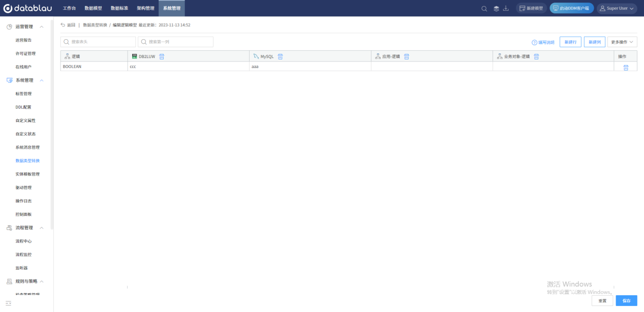Launch the 启动DDM客户端 button

click(x=571, y=8)
